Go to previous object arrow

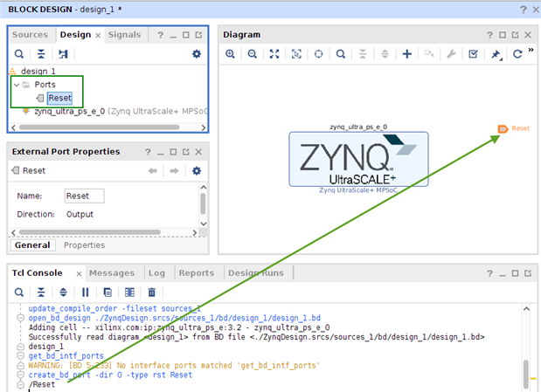tap(152, 170)
